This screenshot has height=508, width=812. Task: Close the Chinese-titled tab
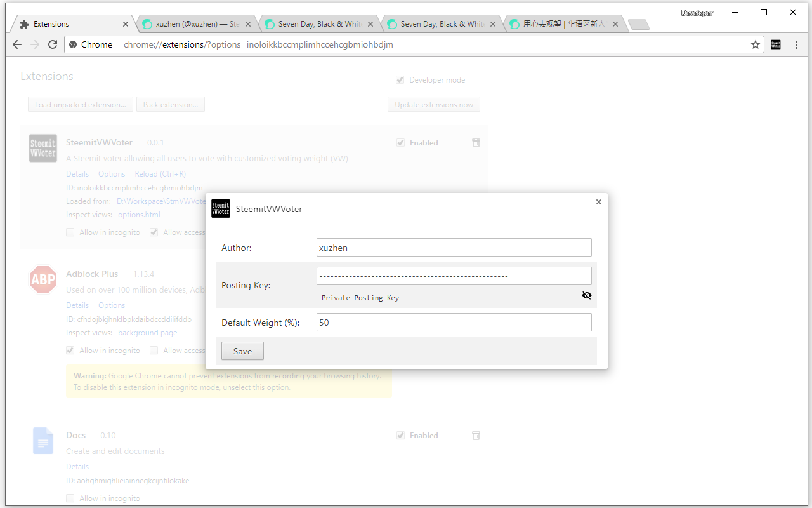point(615,24)
